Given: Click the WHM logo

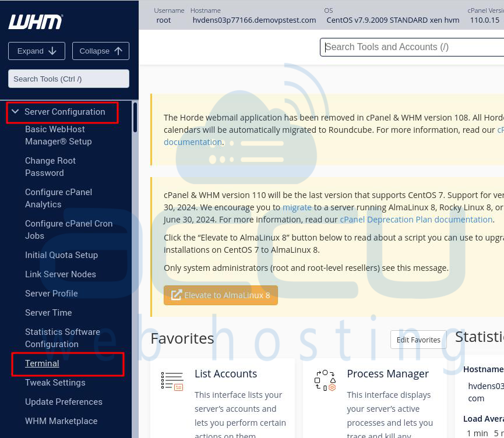Looking at the screenshot, I should 36,22.
